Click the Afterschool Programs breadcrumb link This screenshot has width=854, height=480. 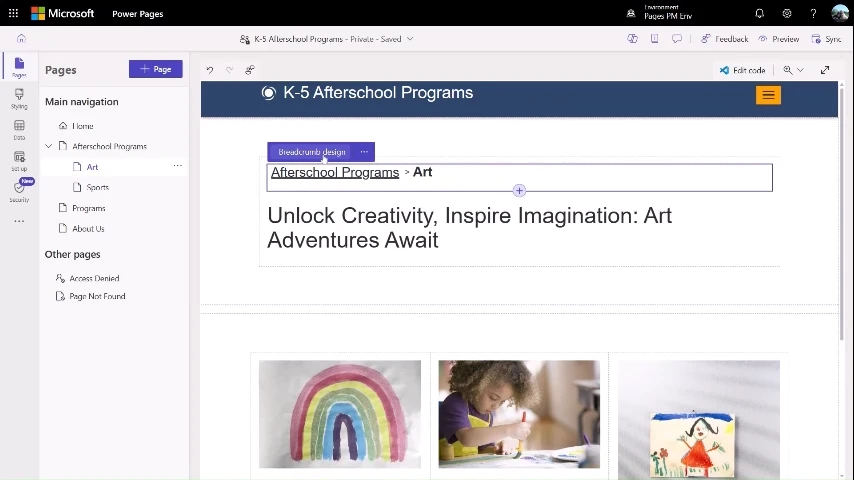point(334,173)
